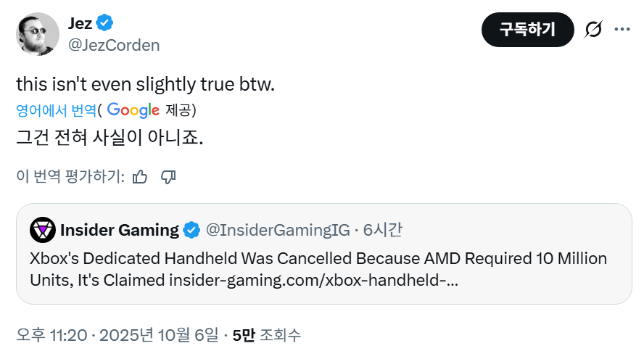Open the Insider Gaming account name
The image size is (644, 359).
coord(120,231)
